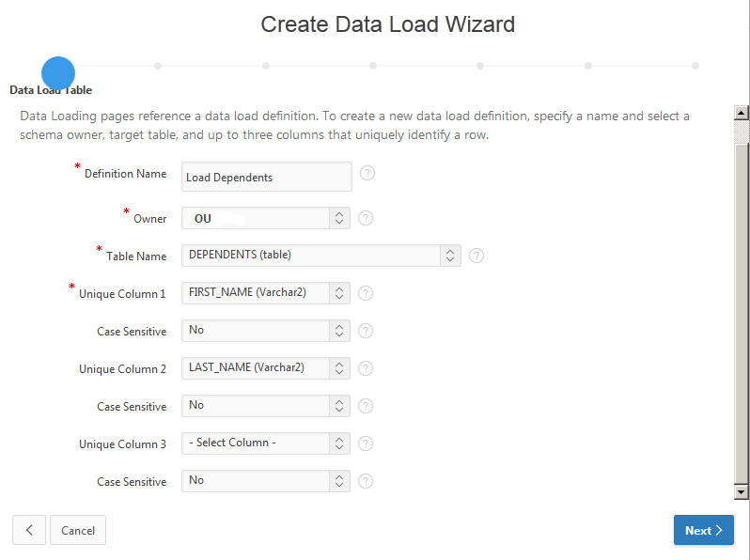Open the Owner dropdown
The width and height of the screenshot is (750, 560).
265,218
